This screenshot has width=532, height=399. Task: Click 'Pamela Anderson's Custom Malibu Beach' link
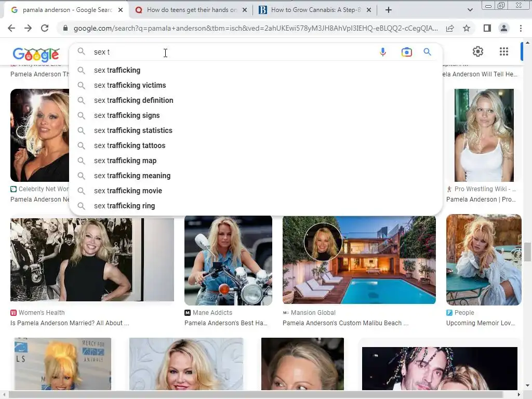(x=345, y=323)
